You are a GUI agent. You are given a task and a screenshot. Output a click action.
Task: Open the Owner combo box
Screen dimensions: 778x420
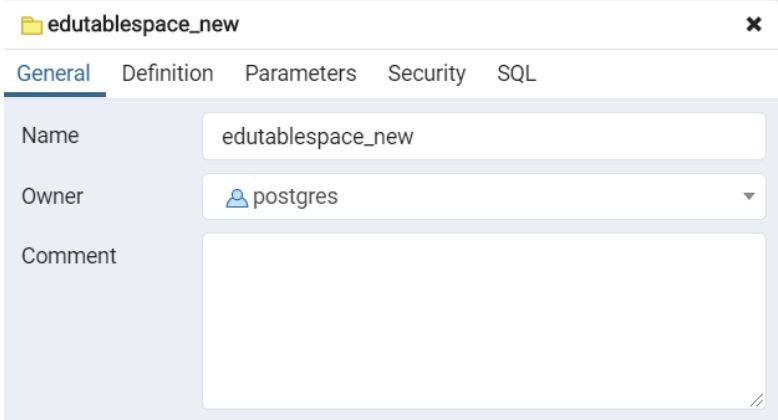483,197
